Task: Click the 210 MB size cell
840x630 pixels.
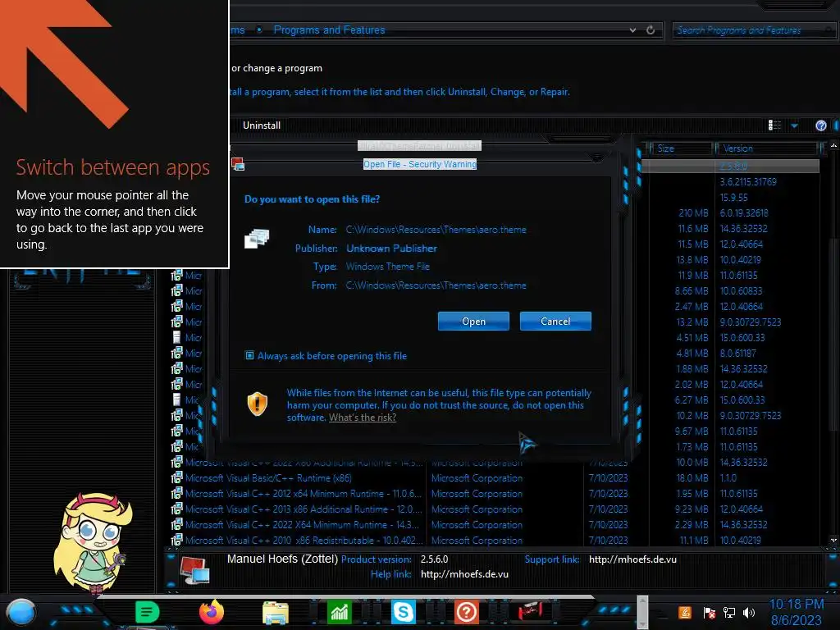Action: [x=692, y=212]
